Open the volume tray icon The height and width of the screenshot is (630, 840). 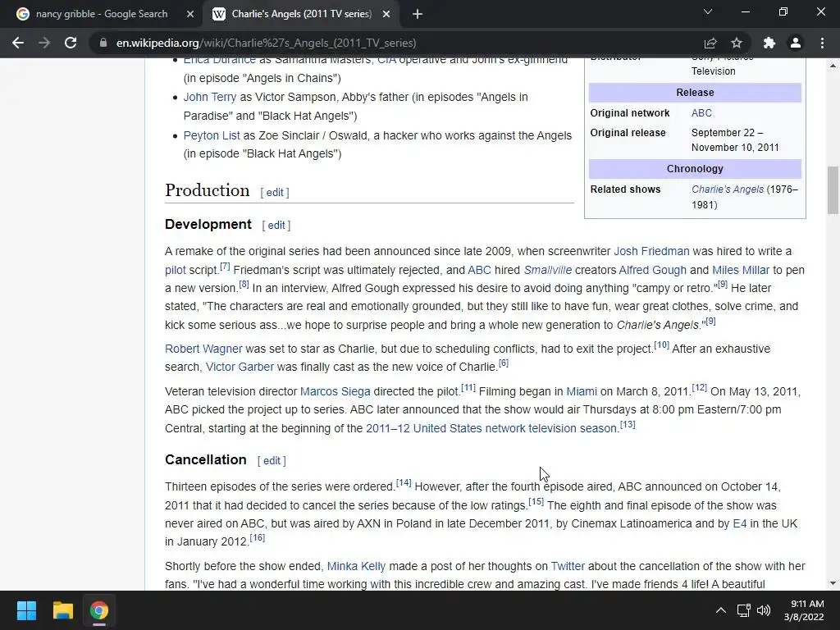[764, 610]
